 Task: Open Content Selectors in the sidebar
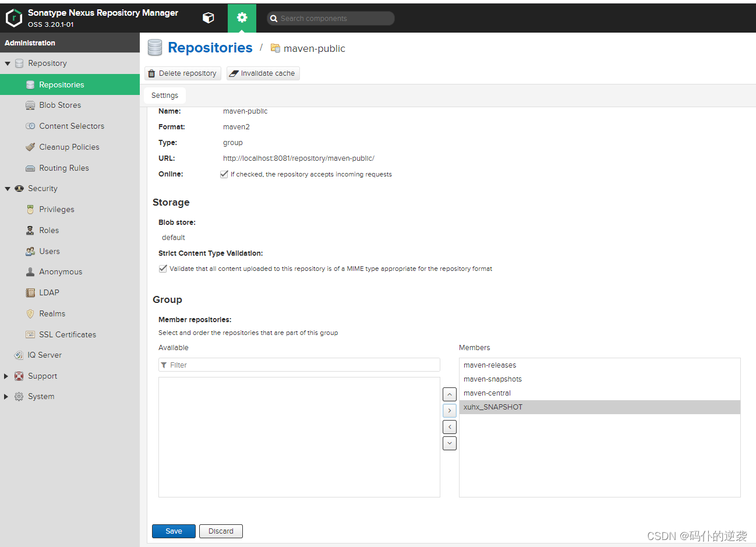click(70, 126)
